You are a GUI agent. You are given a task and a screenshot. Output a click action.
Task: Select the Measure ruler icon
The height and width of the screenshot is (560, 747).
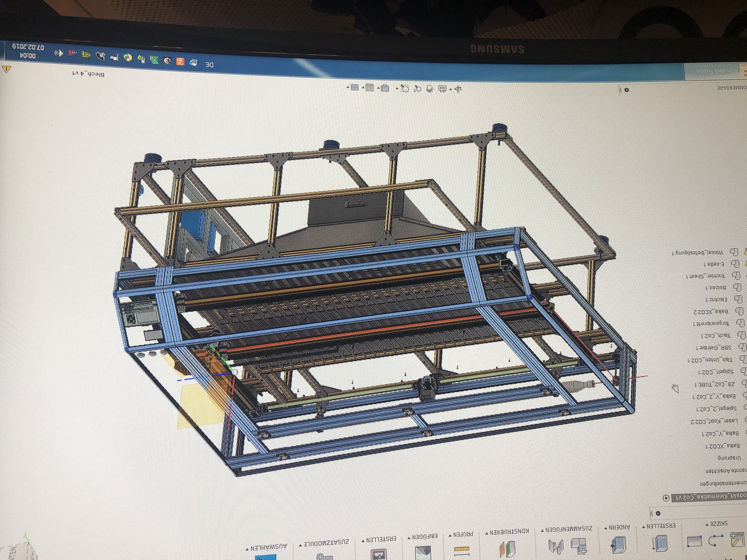coord(461,551)
